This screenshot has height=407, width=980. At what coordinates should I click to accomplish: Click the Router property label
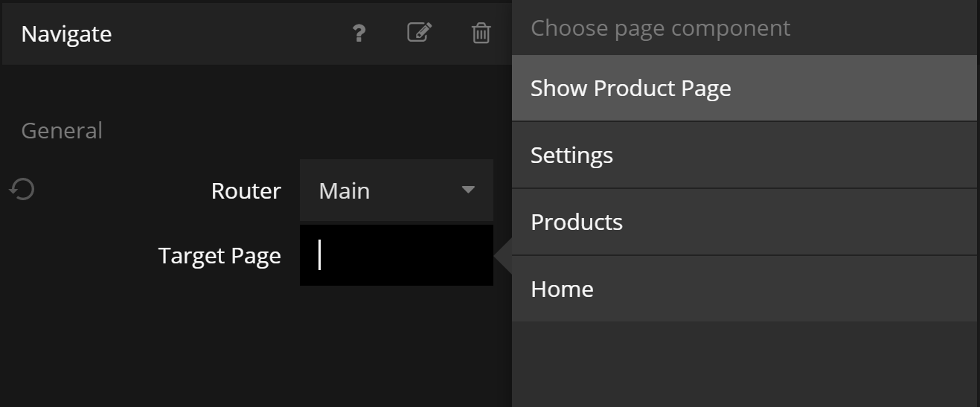[246, 191]
